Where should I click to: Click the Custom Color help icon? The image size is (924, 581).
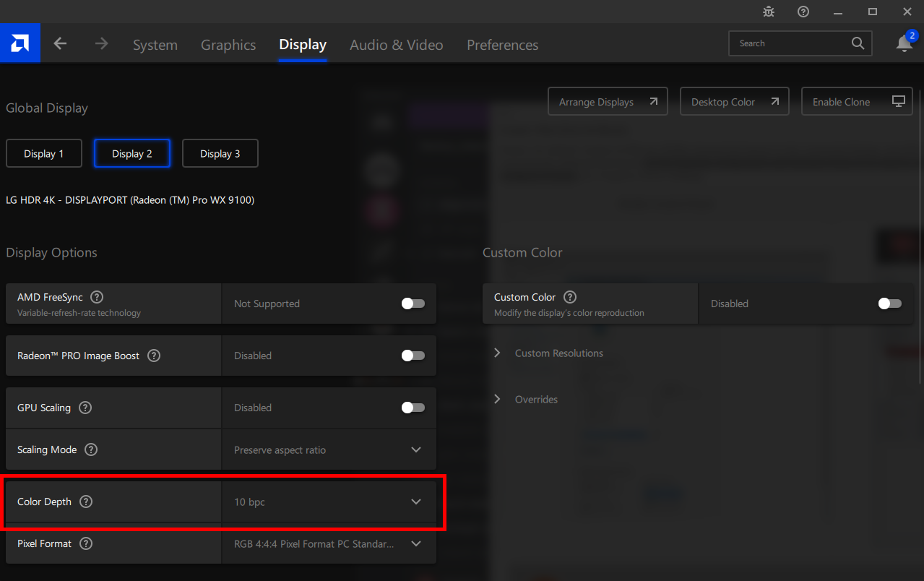click(570, 297)
